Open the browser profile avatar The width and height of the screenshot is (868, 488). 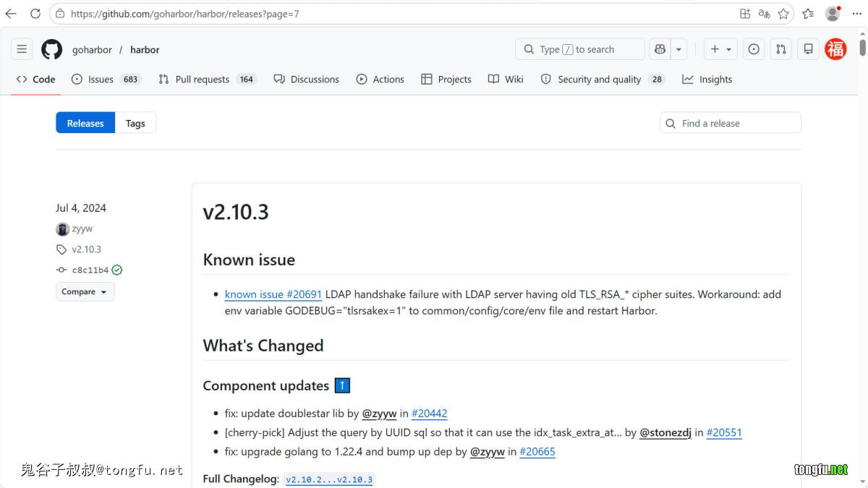(833, 14)
